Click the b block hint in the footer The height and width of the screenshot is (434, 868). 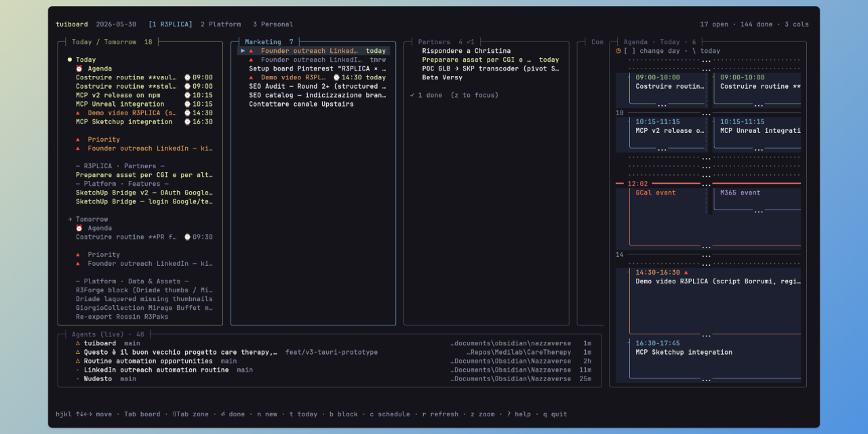344,414
